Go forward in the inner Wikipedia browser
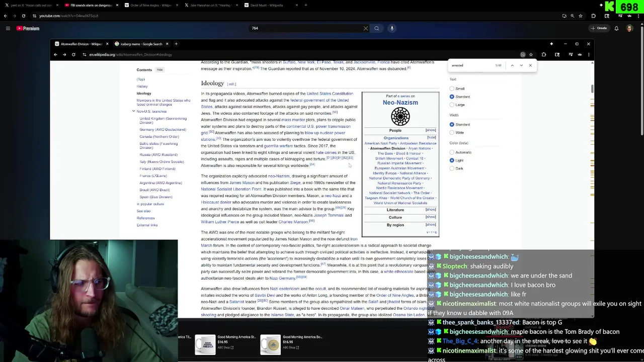 click(x=64, y=54)
